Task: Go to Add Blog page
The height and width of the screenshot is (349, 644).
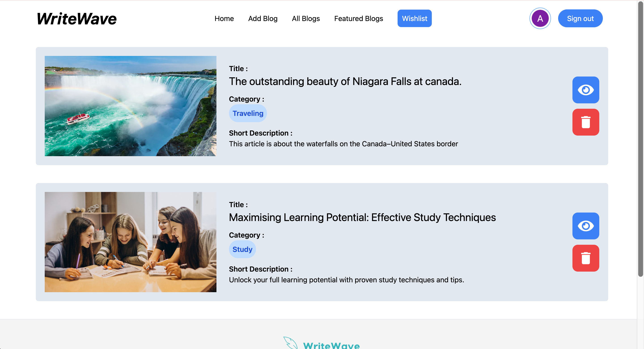Action: 263,19
